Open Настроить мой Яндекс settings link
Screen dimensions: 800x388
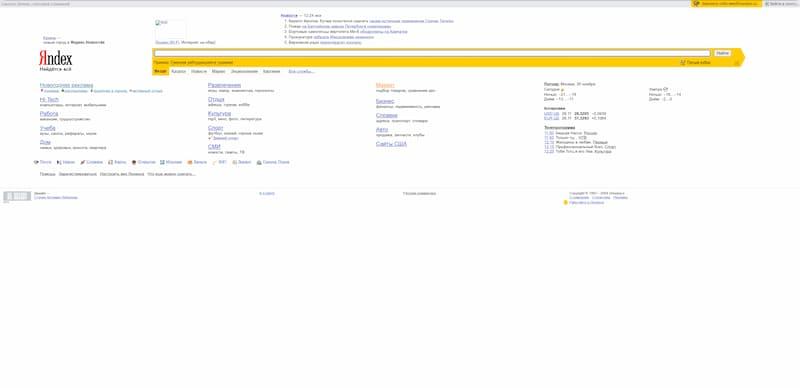[x=122, y=174]
